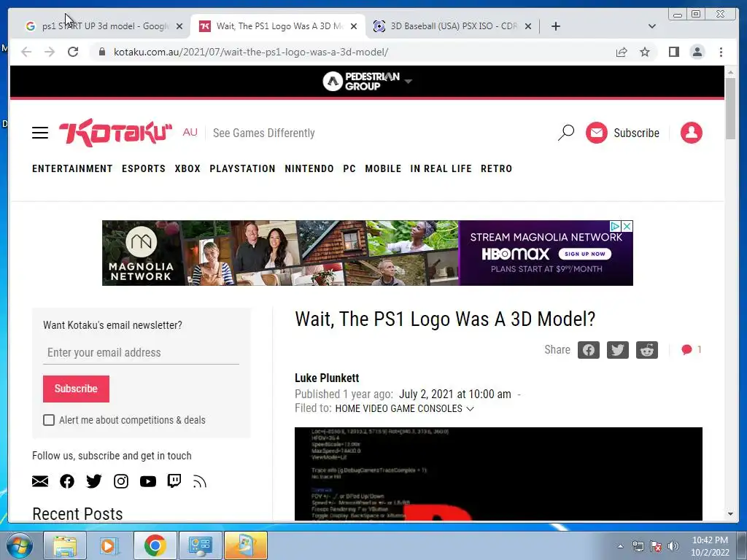
Task: Click the email address input field
Action: 141,352
